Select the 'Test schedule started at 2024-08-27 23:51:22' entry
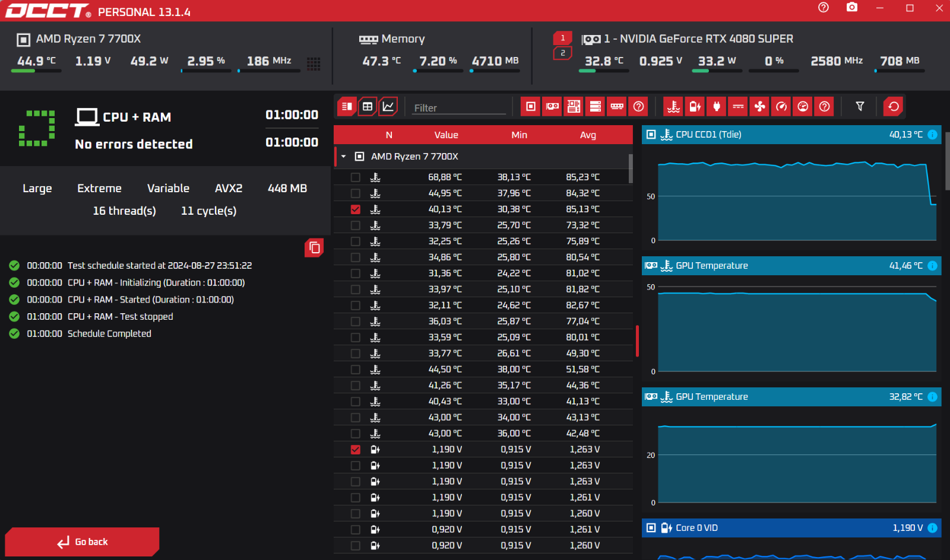 [x=160, y=266]
